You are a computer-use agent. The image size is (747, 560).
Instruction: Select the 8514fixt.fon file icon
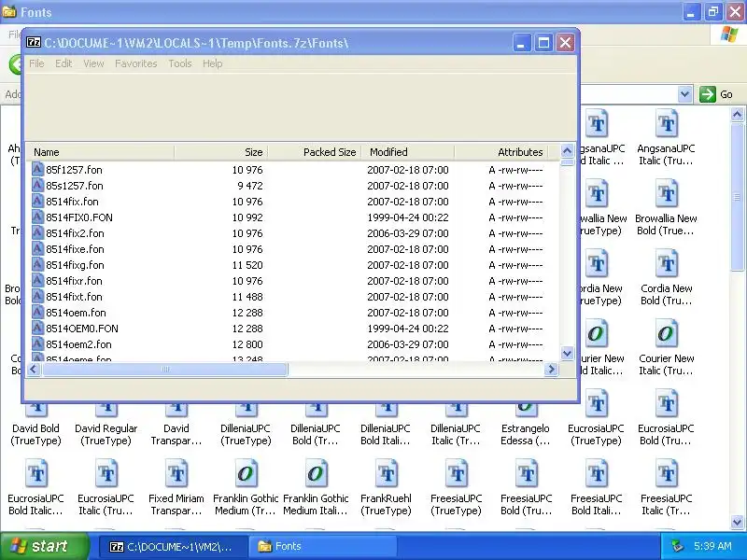37,296
